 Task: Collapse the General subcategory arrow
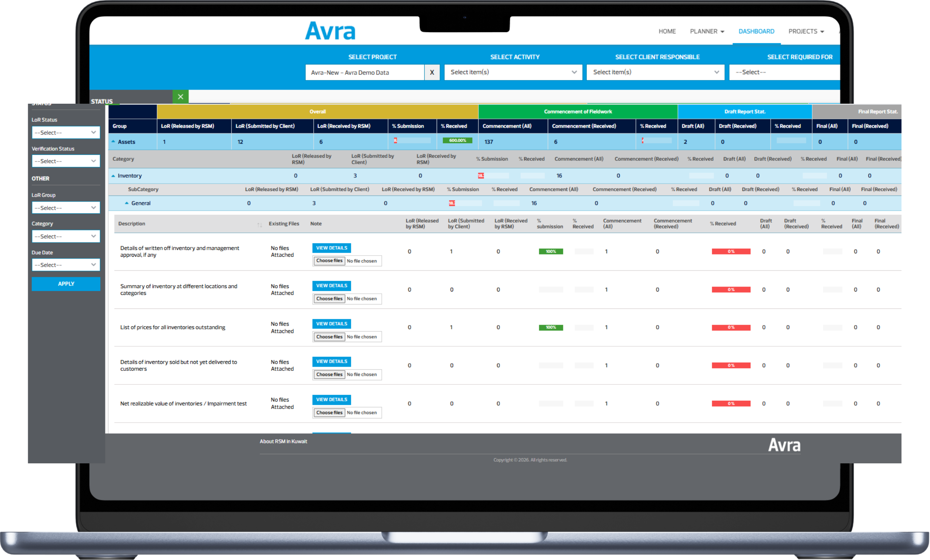(x=127, y=203)
